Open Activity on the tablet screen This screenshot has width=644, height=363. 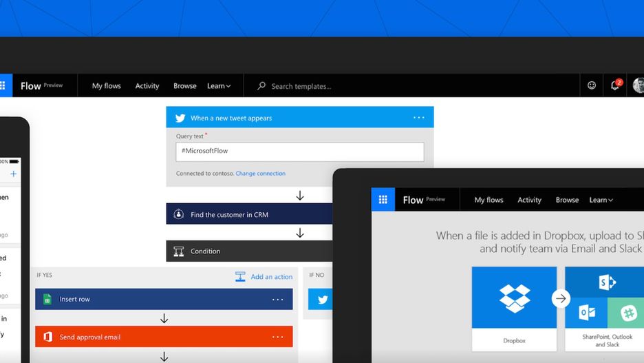pos(529,200)
